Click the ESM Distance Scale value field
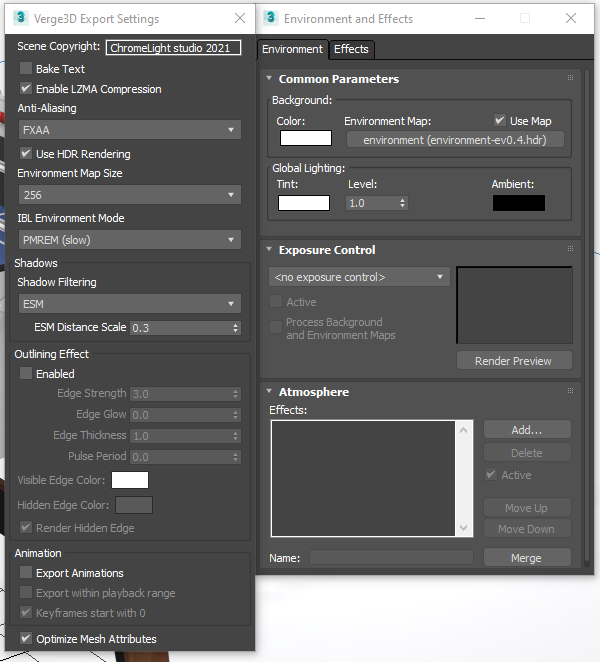Image resolution: width=600 pixels, height=662 pixels. point(180,328)
